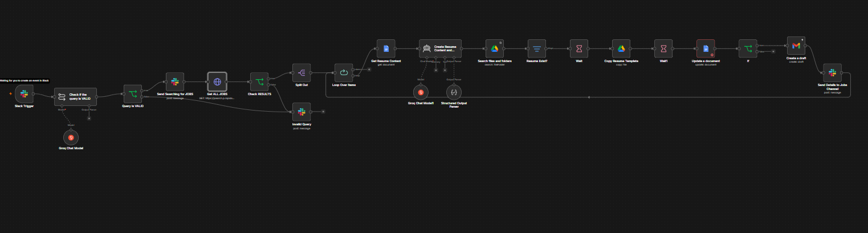This screenshot has height=233, width=868.
Task: Click the lightning trigger icon beside Slack Trigger
Action: [10, 94]
